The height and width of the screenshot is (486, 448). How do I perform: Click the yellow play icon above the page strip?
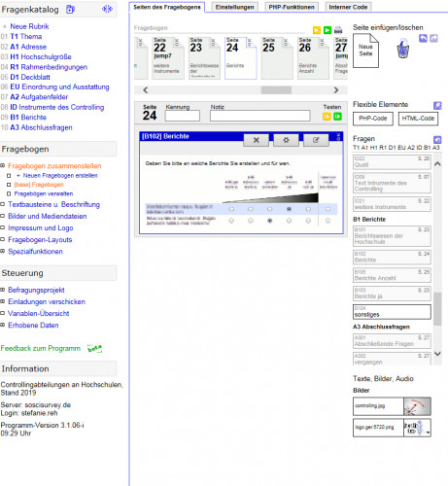click(x=317, y=30)
